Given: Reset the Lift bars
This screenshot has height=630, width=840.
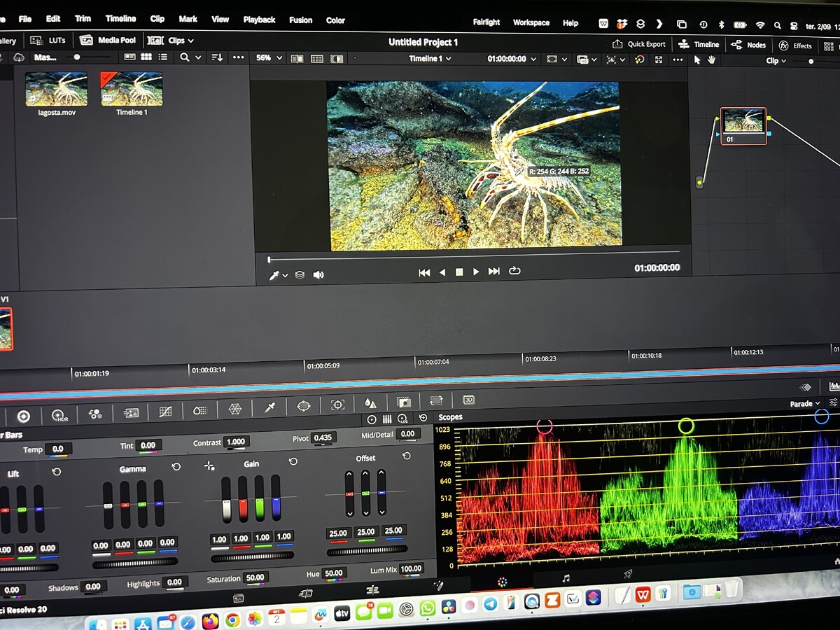Looking at the screenshot, I should [57, 472].
